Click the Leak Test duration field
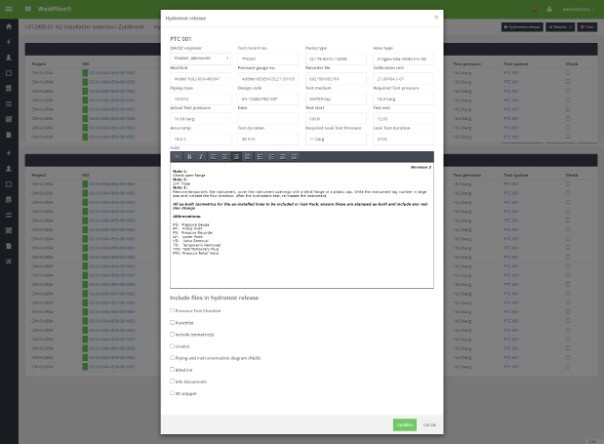Image resolution: width=604 pixels, height=444 pixels. coord(403,139)
